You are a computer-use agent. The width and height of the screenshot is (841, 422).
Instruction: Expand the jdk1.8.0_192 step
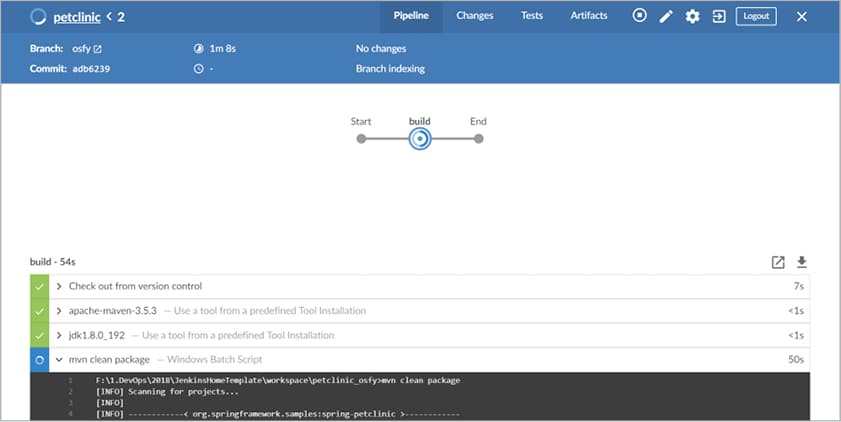pos(59,335)
